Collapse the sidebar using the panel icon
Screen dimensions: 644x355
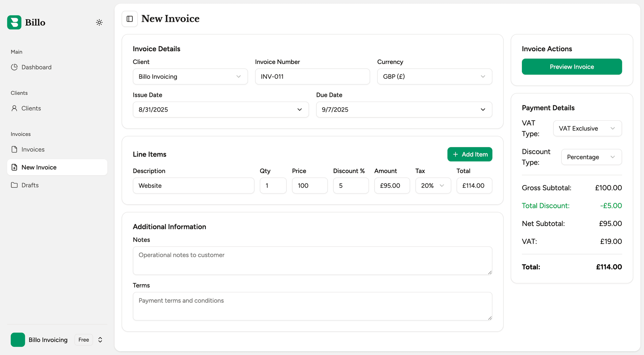129,19
